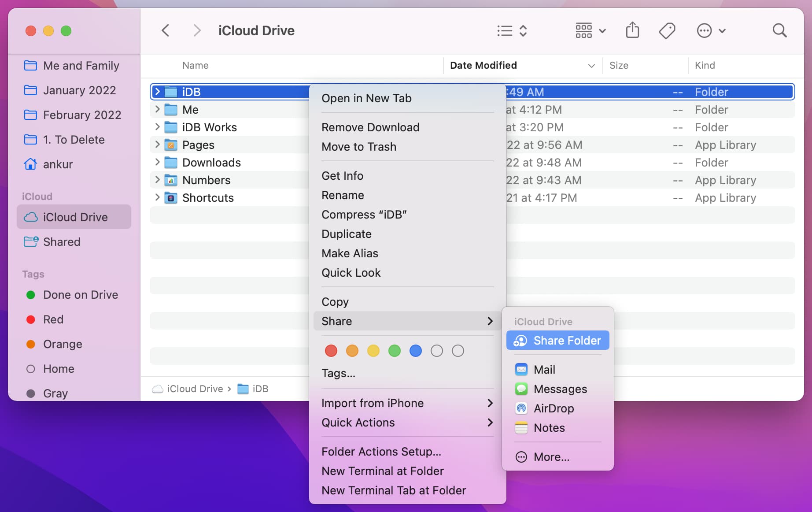Viewport: 812px width, 512px height.
Task: Open ankur home folder in sidebar
Action: (x=74, y=164)
